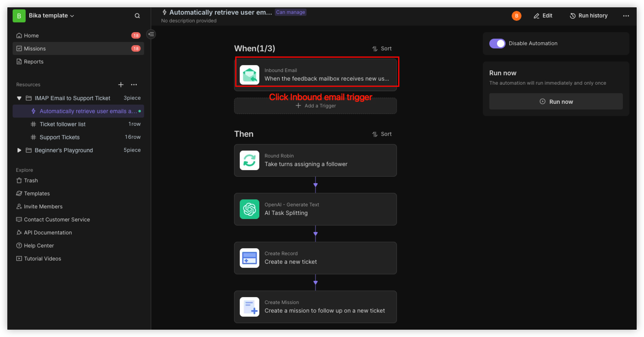Image resolution: width=644 pixels, height=337 pixels.
Task: Open Tutorial Videos
Action: pyautogui.click(x=39, y=258)
